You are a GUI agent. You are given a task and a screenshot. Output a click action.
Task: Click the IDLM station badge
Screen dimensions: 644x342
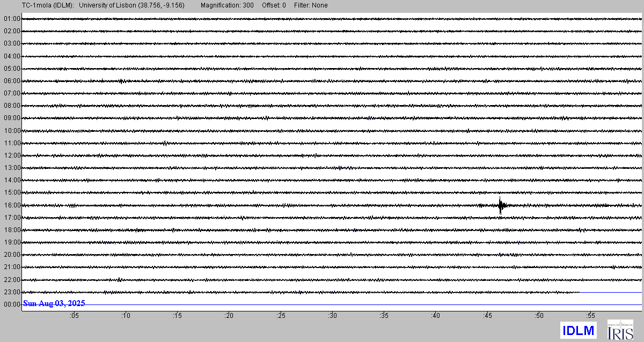point(579,330)
